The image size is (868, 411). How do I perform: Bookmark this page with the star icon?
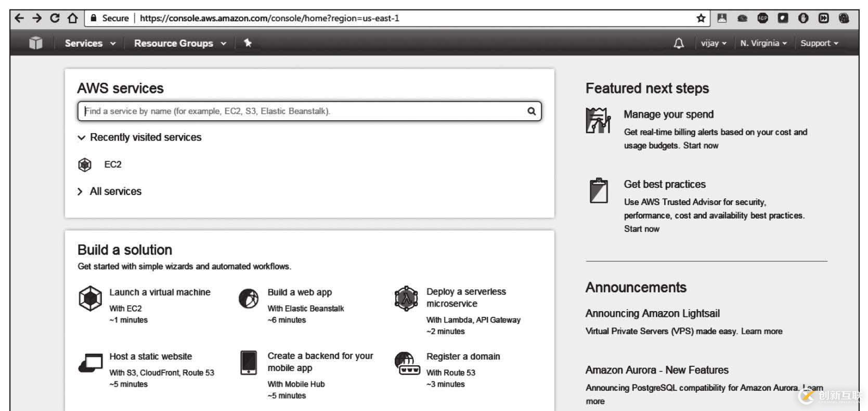click(701, 18)
